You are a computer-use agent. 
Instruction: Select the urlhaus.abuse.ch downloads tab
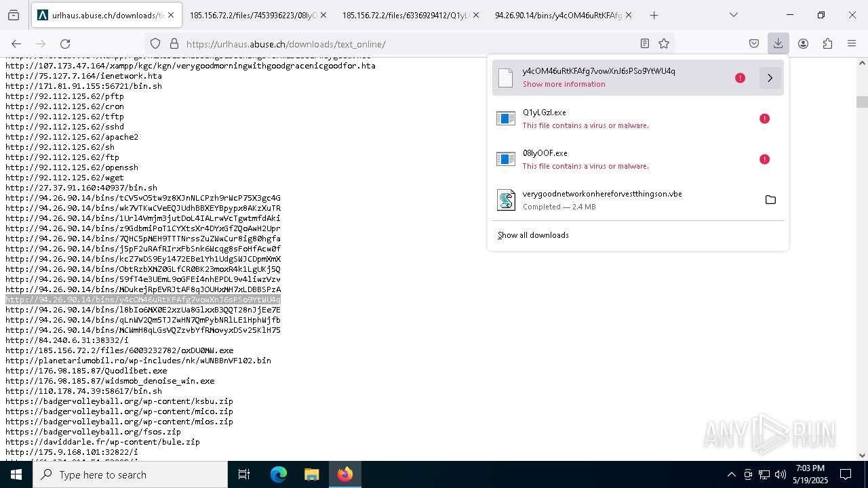point(105,15)
